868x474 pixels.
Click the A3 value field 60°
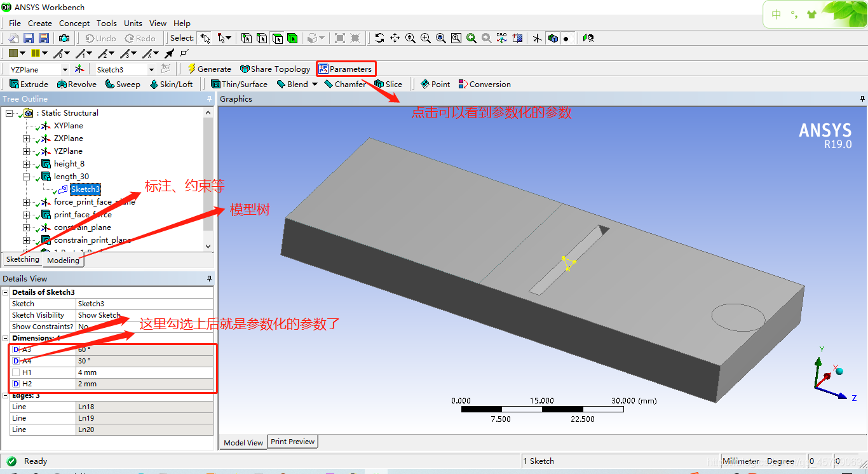click(x=144, y=349)
